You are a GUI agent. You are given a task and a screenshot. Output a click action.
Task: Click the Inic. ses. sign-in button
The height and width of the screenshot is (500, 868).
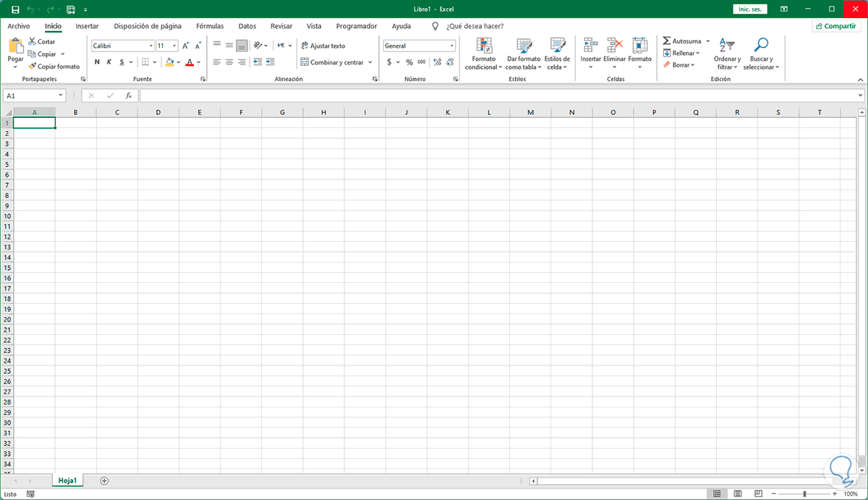749,9
